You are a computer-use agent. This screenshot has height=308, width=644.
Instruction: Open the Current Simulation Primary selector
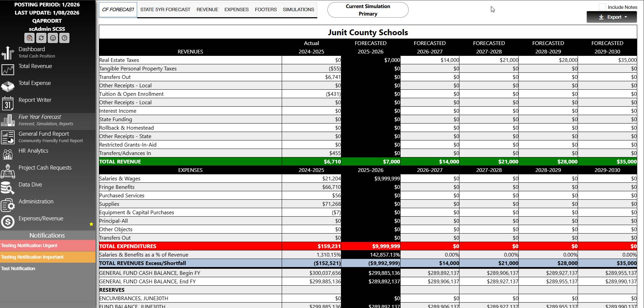click(x=368, y=10)
